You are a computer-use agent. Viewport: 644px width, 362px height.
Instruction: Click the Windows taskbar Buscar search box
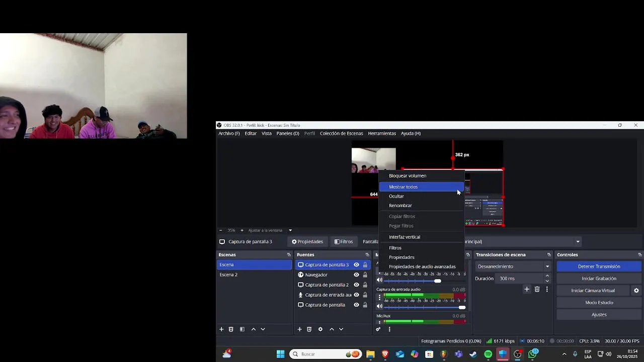[x=326, y=354]
